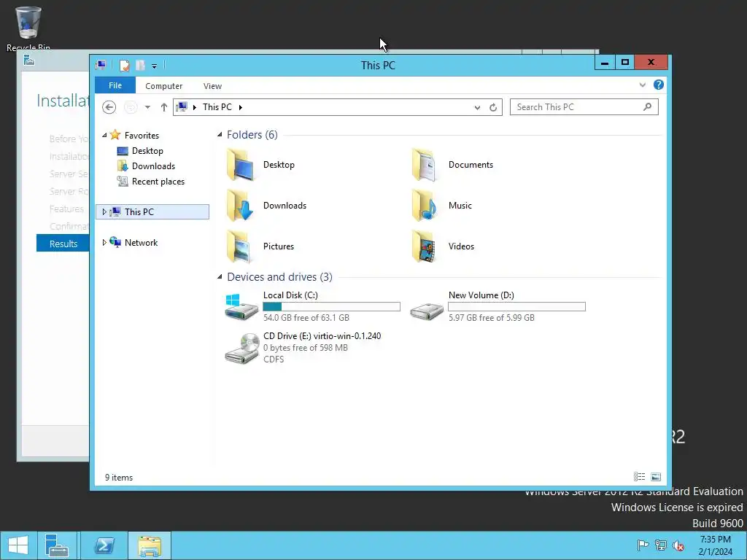Switch to details view icon in status bar

coord(639,477)
